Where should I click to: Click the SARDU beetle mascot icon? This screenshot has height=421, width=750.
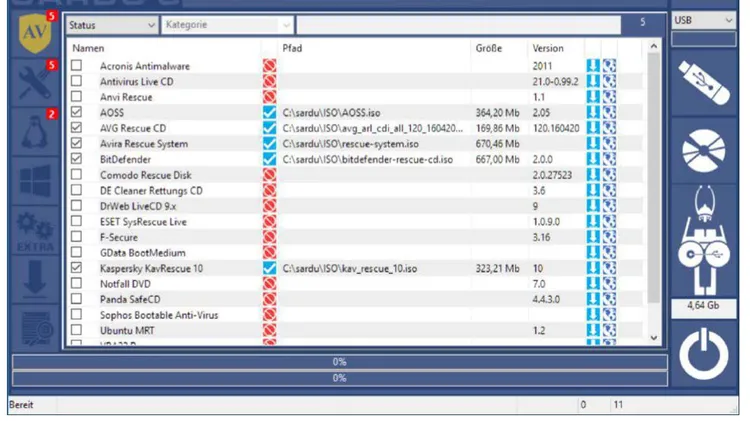point(704,240)
